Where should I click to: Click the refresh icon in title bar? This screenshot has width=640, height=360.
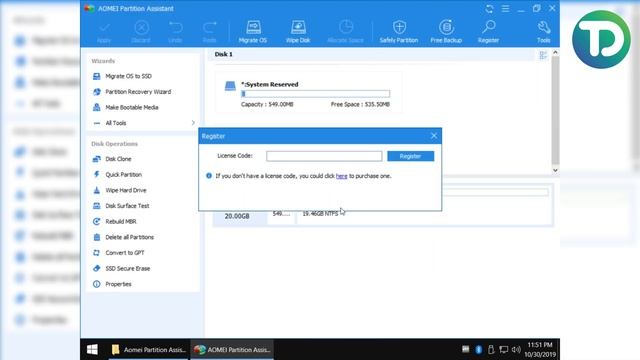coord(489,9)
